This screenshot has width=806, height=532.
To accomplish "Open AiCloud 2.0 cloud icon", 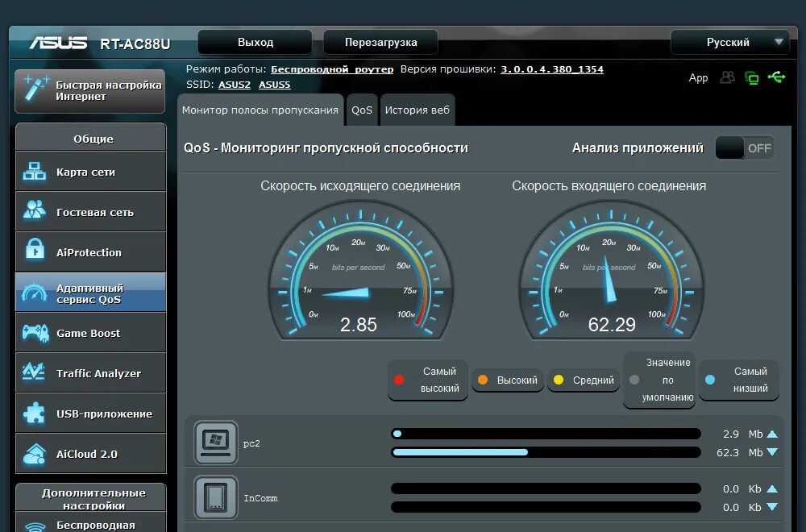I will coord(34,453).
